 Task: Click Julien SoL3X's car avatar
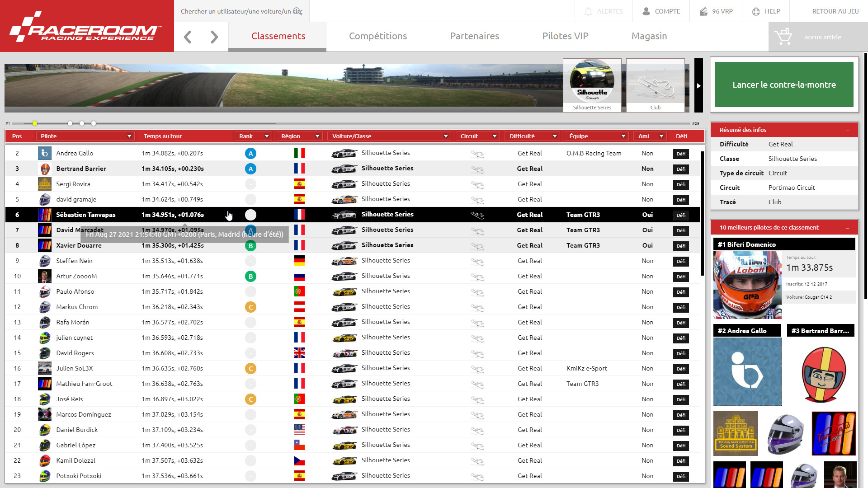[x=44, y=368]
